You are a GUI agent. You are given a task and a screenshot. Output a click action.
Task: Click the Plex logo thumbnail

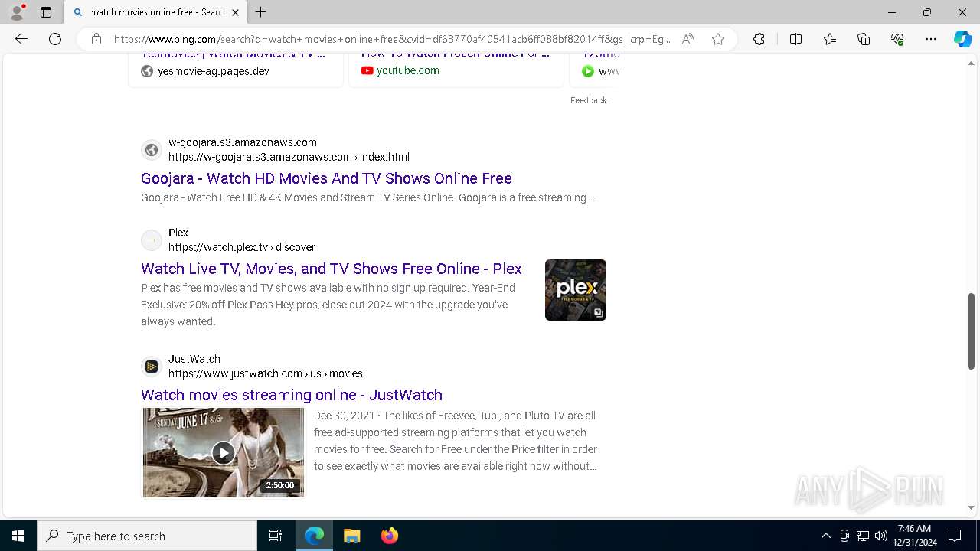coord(576,290)
